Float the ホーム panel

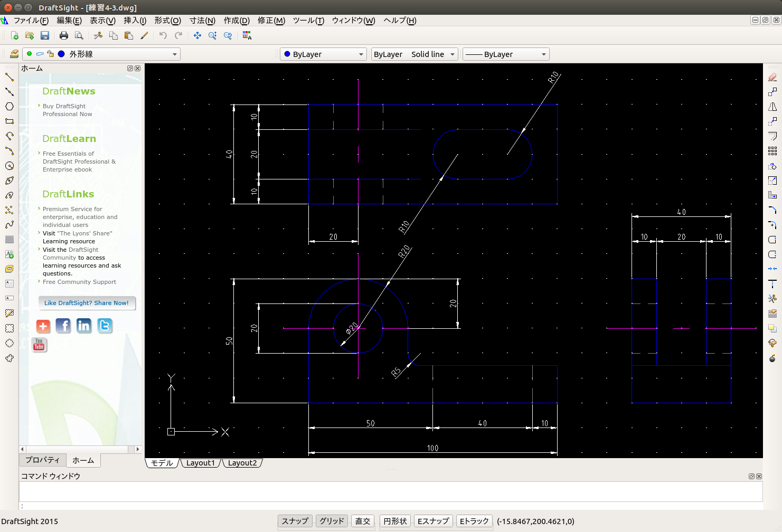[x=130, y=69]
